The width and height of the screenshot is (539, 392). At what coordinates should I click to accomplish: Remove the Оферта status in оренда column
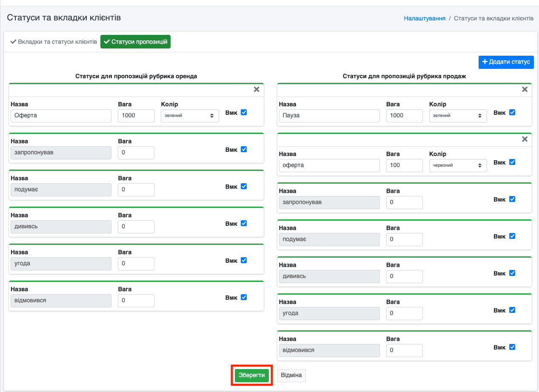tap(257, 89)
